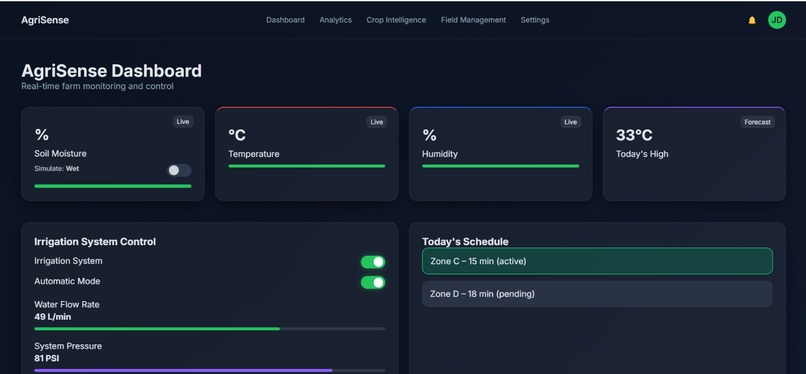Turn off the Irrigation System switch
806x374 pixels.
coord(373,262)
